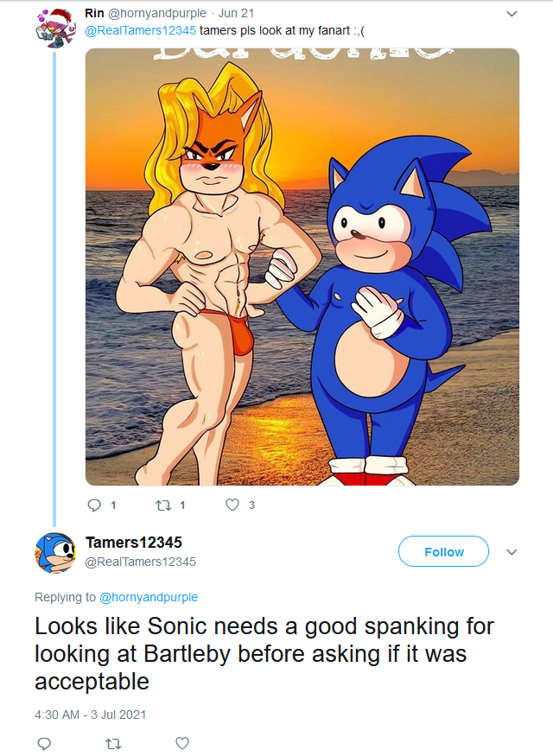Enlarge the beach fanart image
The height and width of the screenshot is (756, 553).
tap(302, 266)
